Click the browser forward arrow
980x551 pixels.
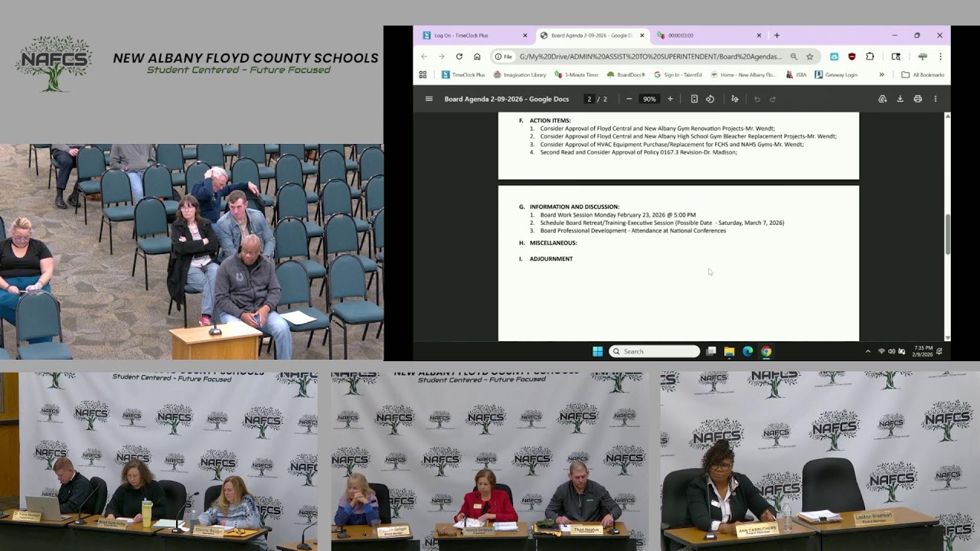click(x=441, y=57)
